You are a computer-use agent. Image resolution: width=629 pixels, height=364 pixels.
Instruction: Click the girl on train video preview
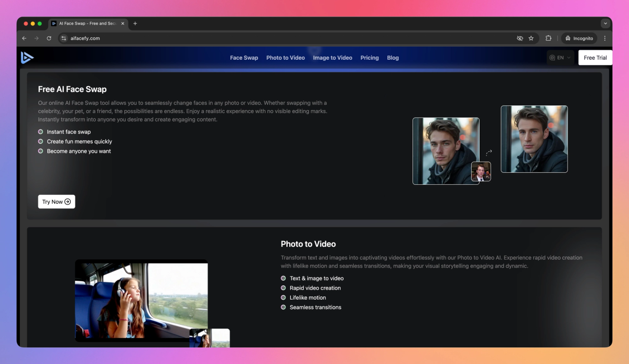(142, 301)
